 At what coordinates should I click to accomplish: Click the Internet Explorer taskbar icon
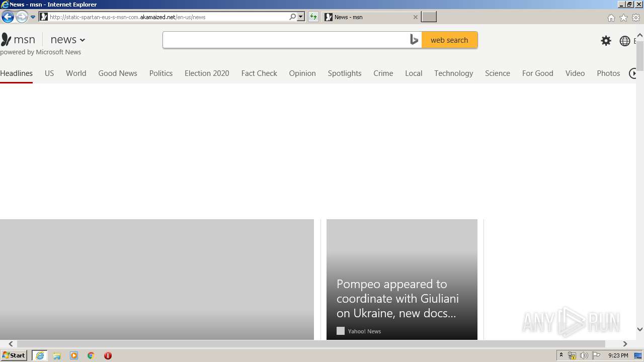[x=40, y=355]
